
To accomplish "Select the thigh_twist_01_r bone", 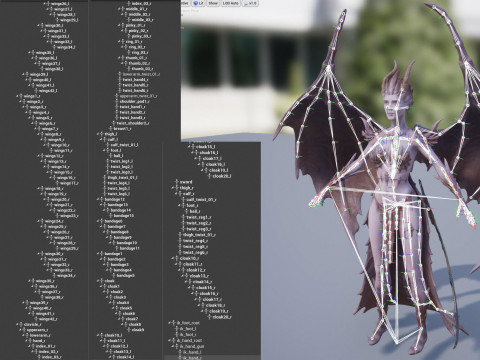I will [199, 235].
